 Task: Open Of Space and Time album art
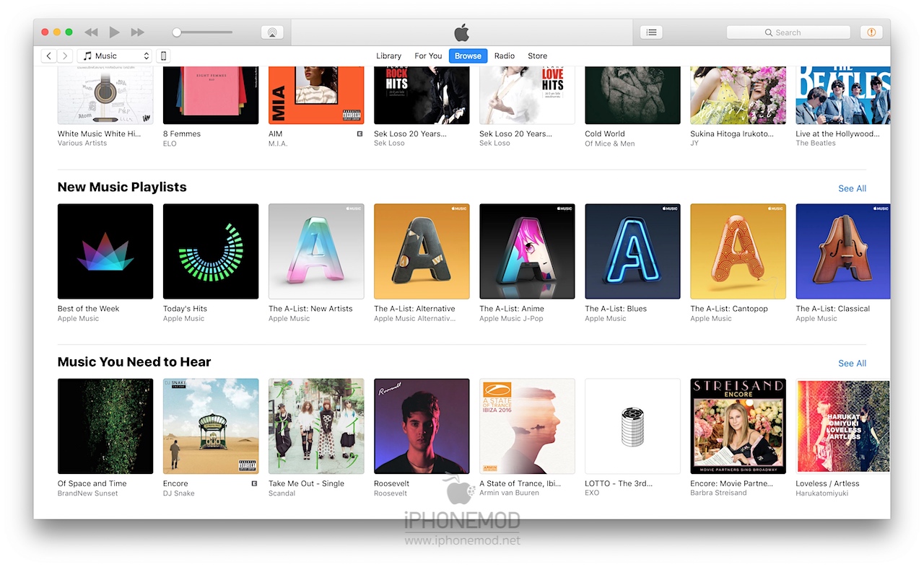pos(105,426)
